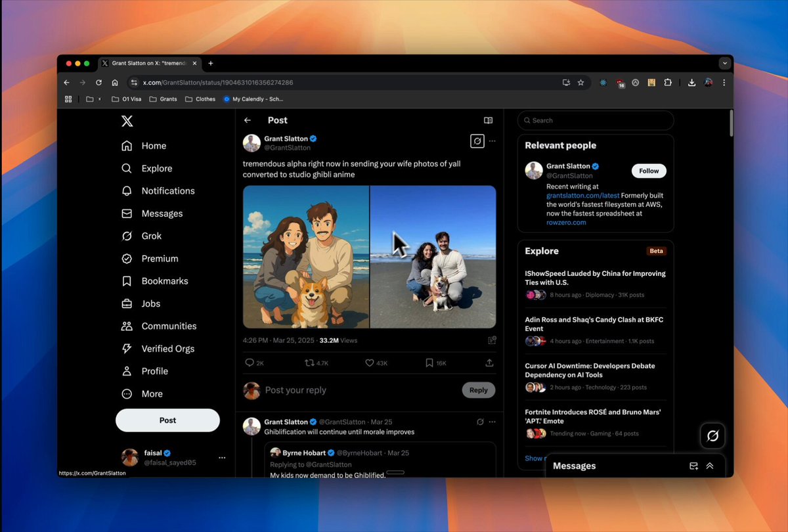This screenshot has height=532, width=788.
Task: Open more options on main post
Action: (x=492, y=141)
